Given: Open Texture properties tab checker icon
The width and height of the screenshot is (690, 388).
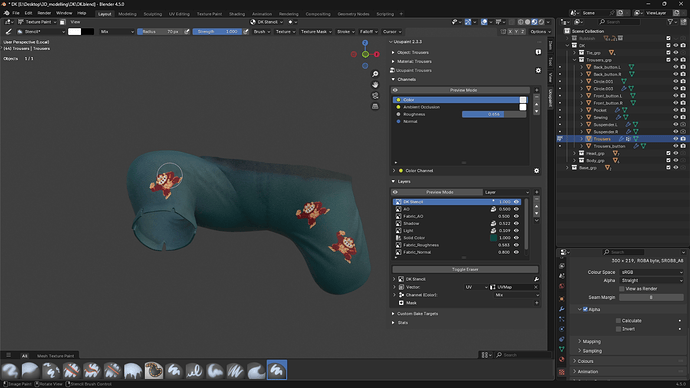Looking at the screenshot, I should (562, 372).
